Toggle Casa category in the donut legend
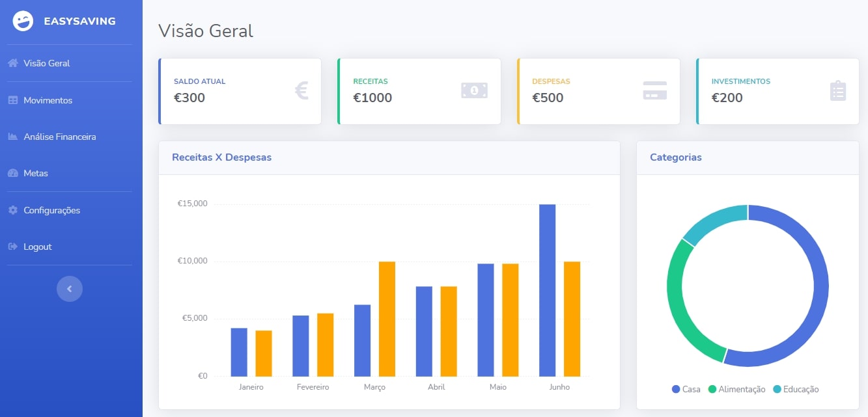Screen dimensions: 868x417 [x=686, y=389]
